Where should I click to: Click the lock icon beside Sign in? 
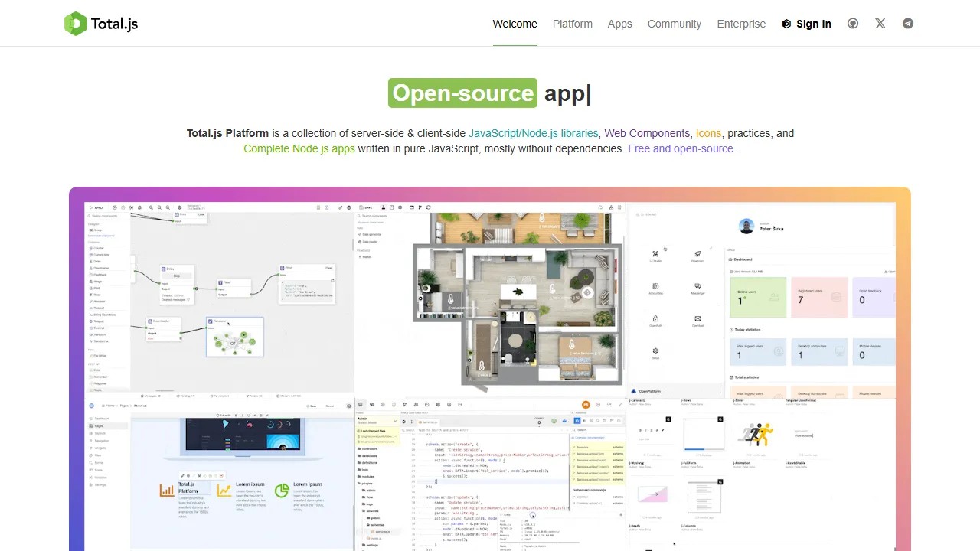click(x=786, y=24)
